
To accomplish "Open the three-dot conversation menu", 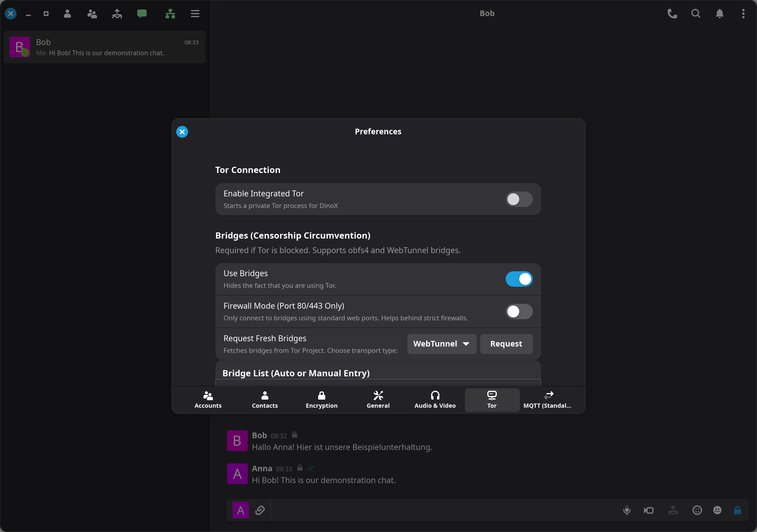I will pos(743,14).
